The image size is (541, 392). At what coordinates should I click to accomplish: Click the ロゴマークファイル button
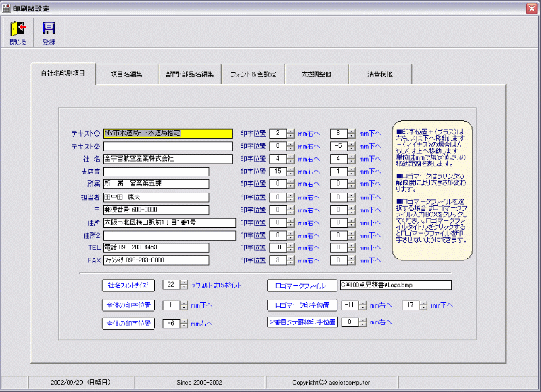point(302,285)
